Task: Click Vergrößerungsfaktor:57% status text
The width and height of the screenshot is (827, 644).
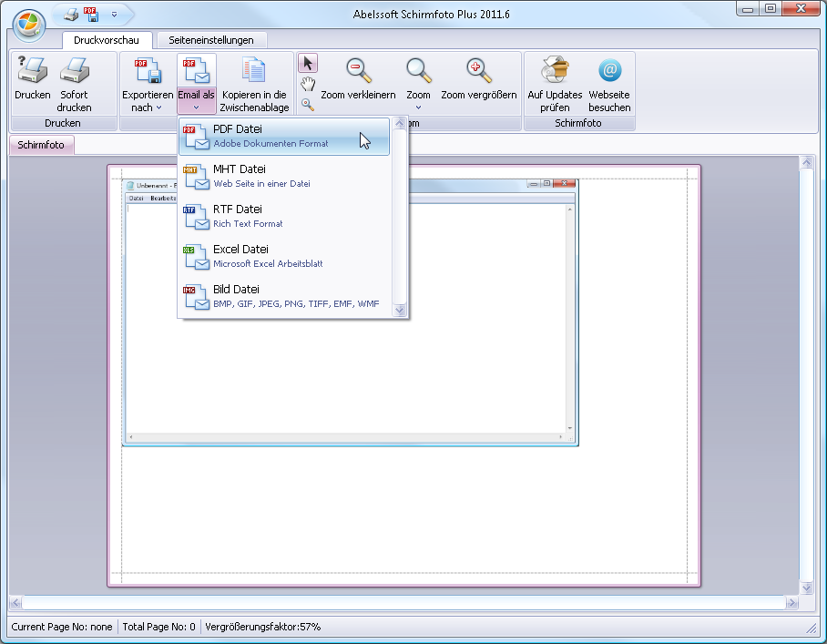Action: [262, 627]
